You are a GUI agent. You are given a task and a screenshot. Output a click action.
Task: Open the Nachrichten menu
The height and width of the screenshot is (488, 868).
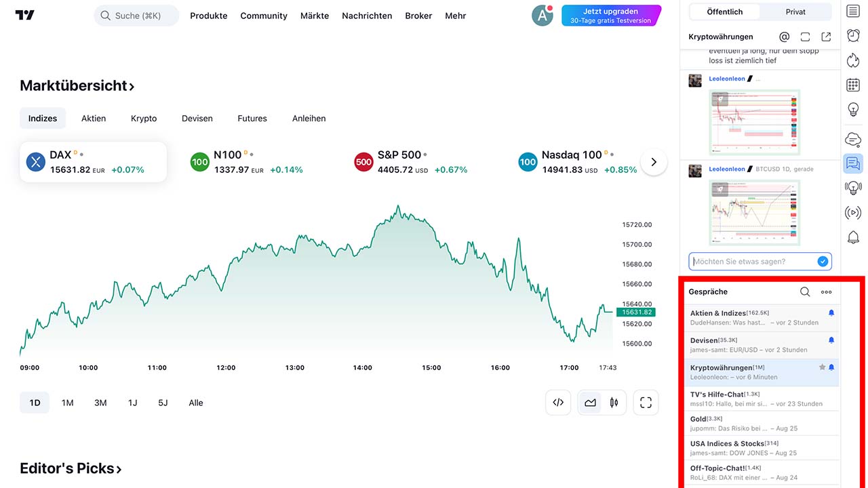[367, 16]
